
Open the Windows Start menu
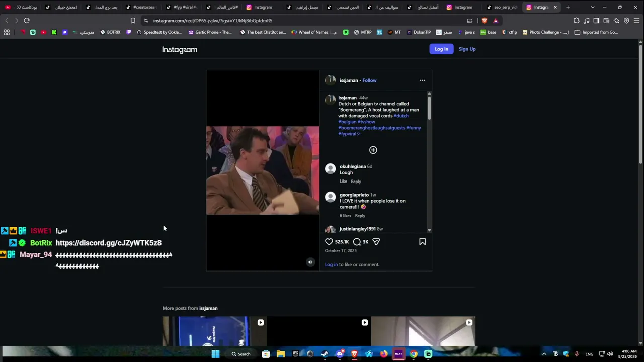215,354
